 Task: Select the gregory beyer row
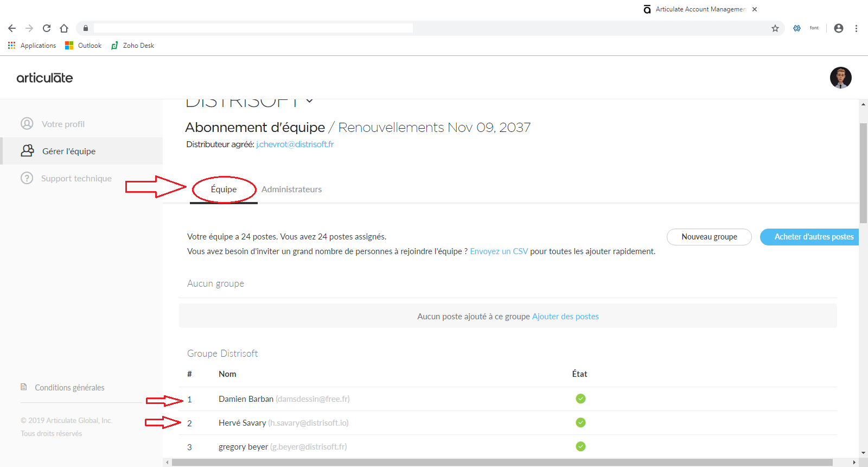click(x=508, y=447)
